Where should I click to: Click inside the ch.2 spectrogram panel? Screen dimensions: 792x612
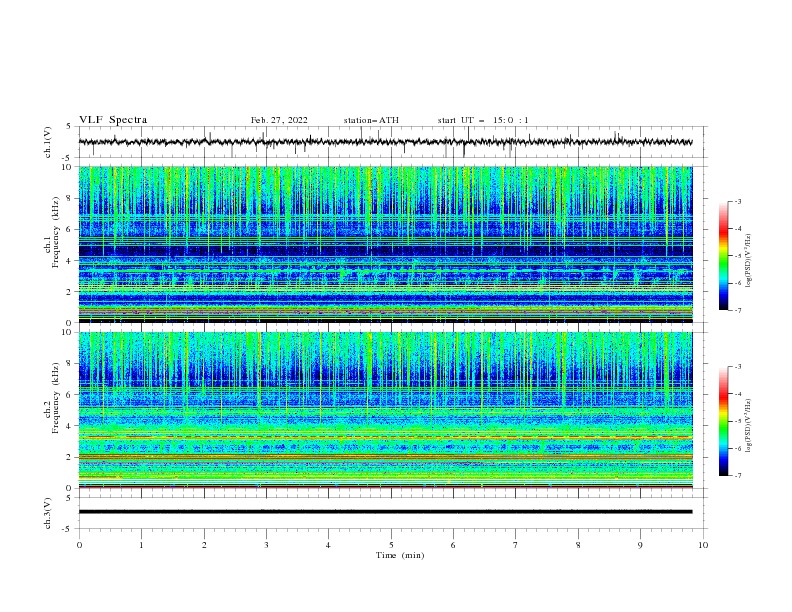[x=385, y=410]
